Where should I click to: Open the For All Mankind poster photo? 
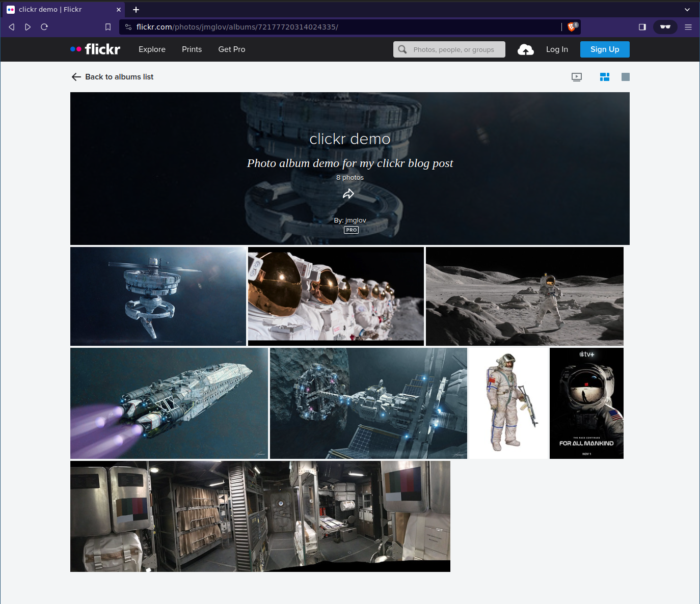pos(586,403)
